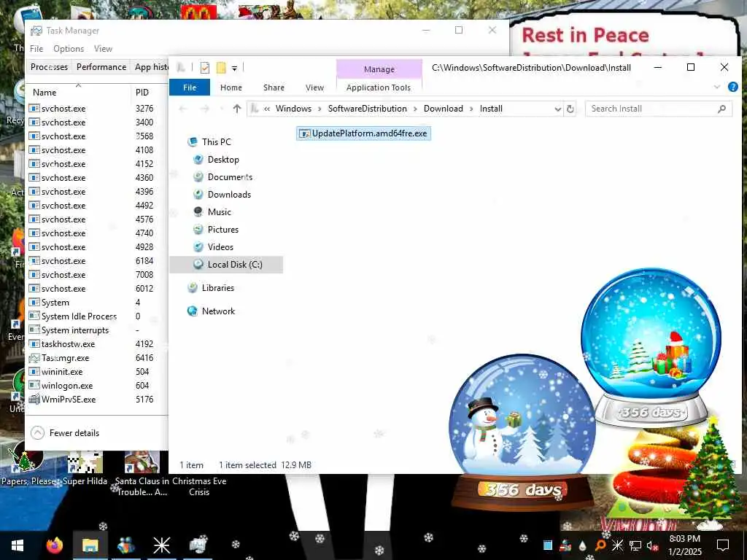Sort processes by Name column header
Image resolution: width=747 pixels, height=560 pixels.
pyautogui.click(x=78, y=93)
